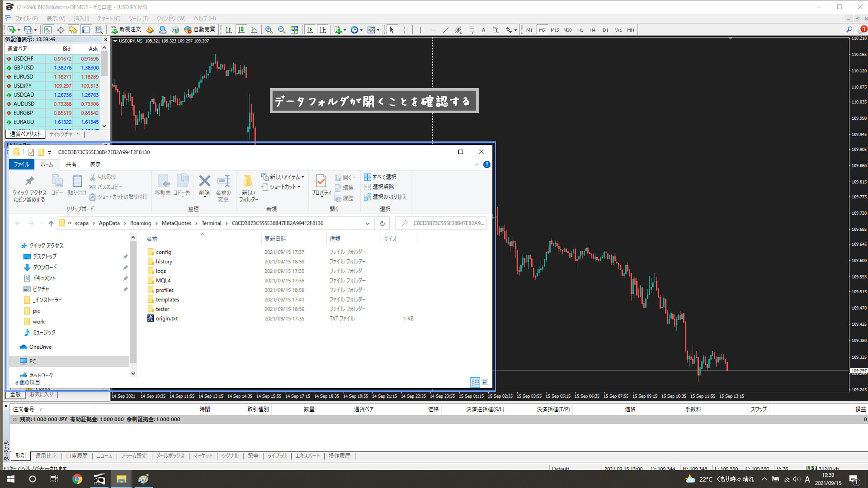Open the 表示 tab in Explorer ribbon
868x488 pixels.
click(x=95, y=164)
